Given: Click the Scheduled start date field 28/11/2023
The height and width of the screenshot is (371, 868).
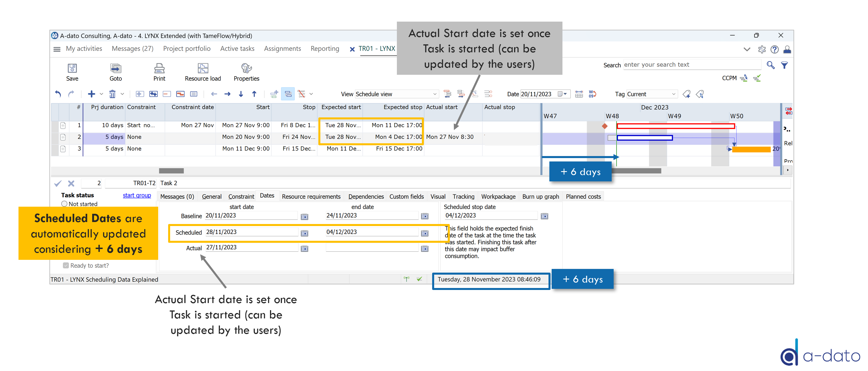Looking at the screenshot, I should pos(251,232).
